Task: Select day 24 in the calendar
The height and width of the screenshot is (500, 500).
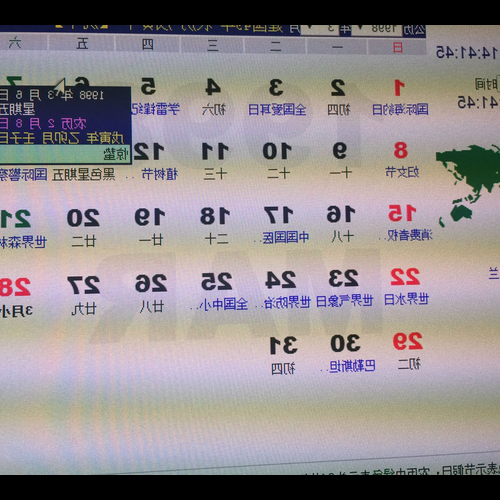Action: coord(280,279)
